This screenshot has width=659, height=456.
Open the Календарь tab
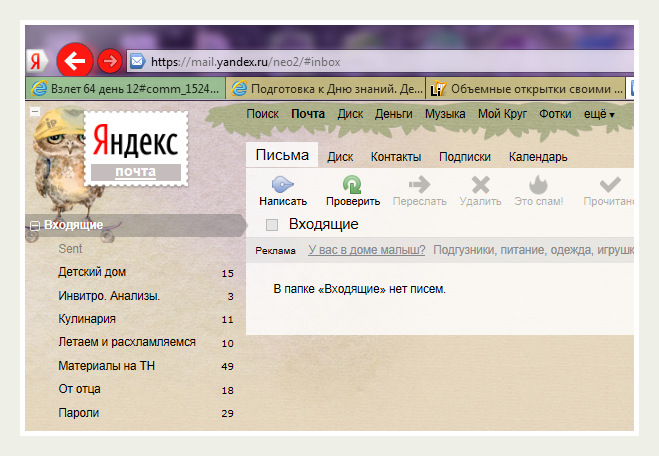(538, 157)
